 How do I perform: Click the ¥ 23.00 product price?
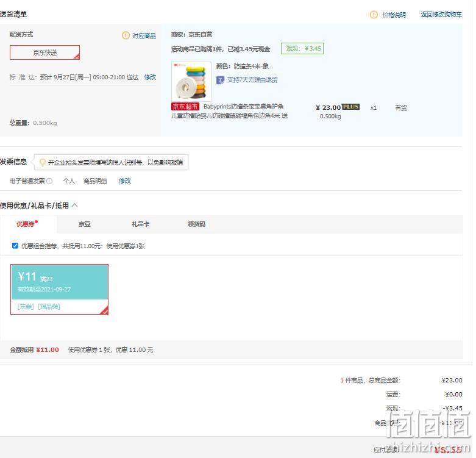[328, 107]
